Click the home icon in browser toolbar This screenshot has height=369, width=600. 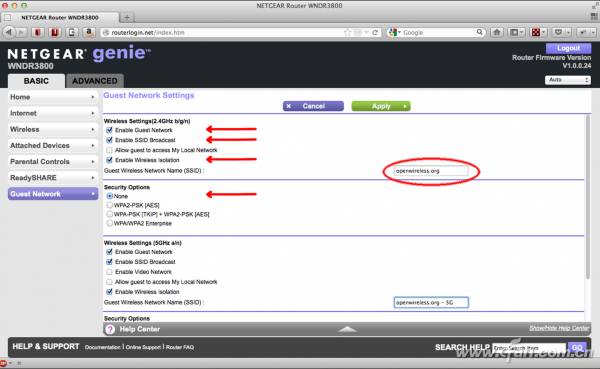[x=497, y=33]
